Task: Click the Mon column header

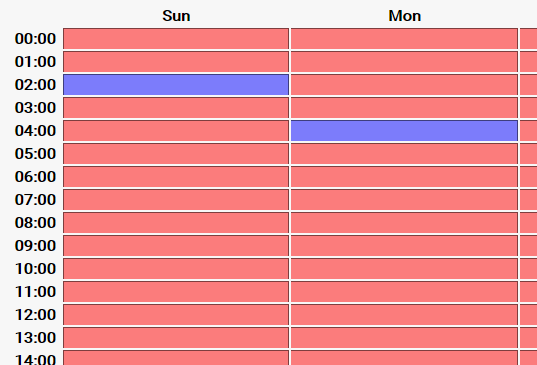Action: click(404, 16)
